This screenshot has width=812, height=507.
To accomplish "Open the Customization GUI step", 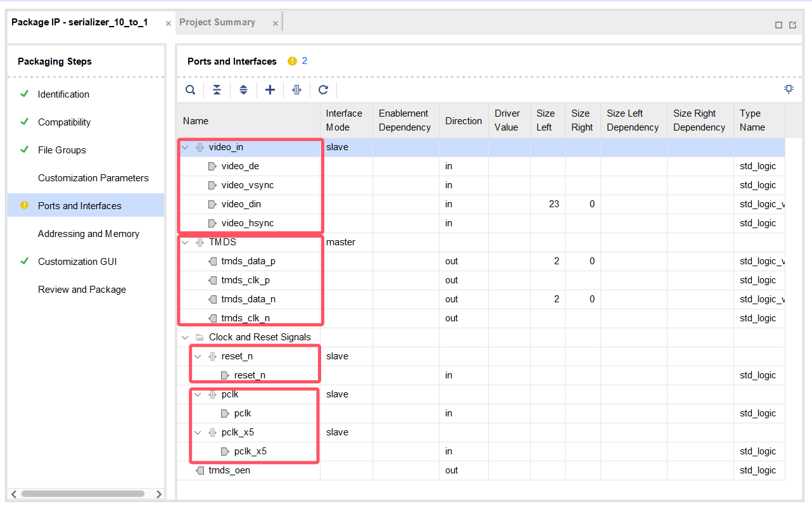I will (77, 262).
